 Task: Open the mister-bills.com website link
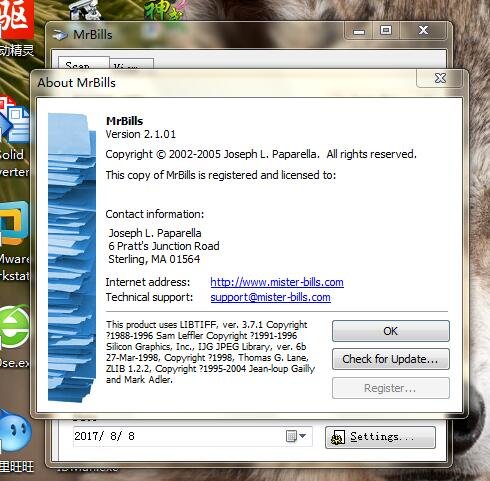(x=277, y=282)
